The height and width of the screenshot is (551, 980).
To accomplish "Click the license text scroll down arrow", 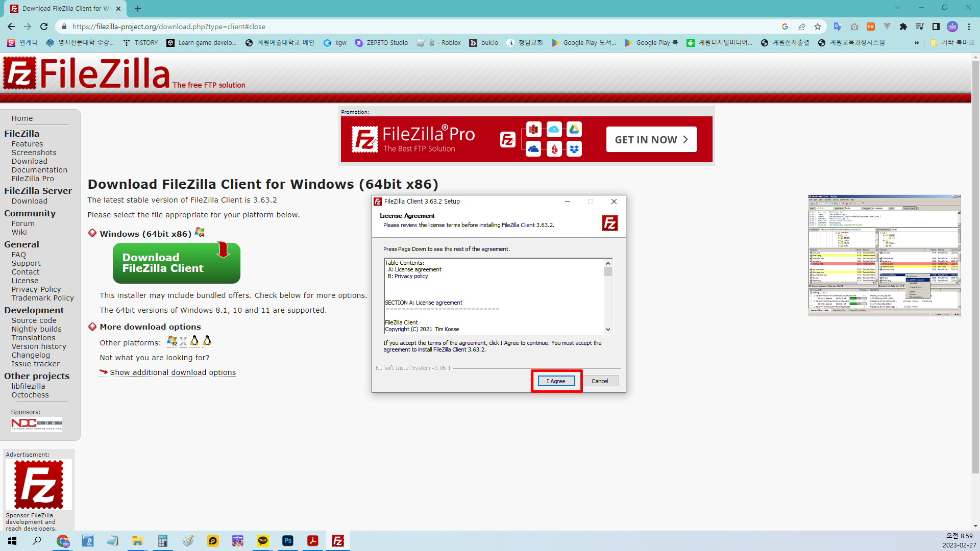I will 608,330.
